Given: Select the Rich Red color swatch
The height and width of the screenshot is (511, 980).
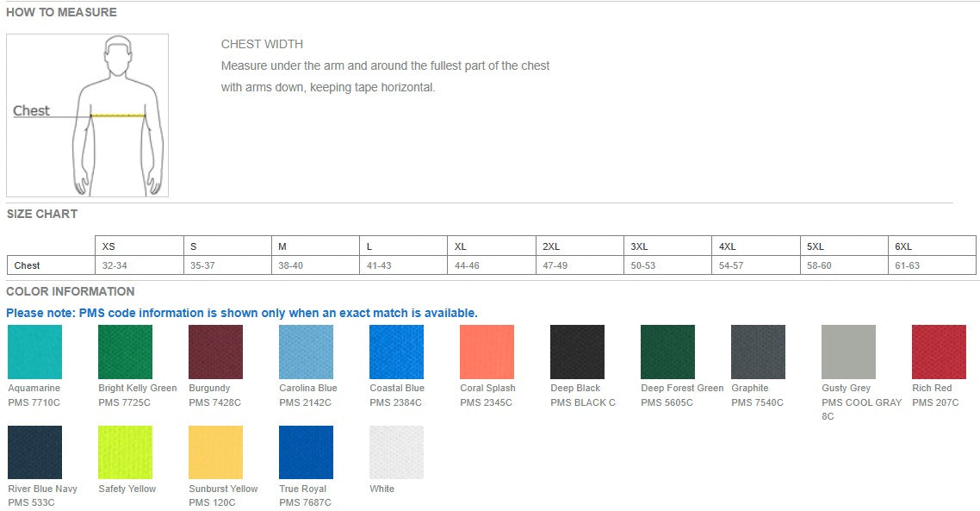Looking at the screenshot, I should [939, 352].
